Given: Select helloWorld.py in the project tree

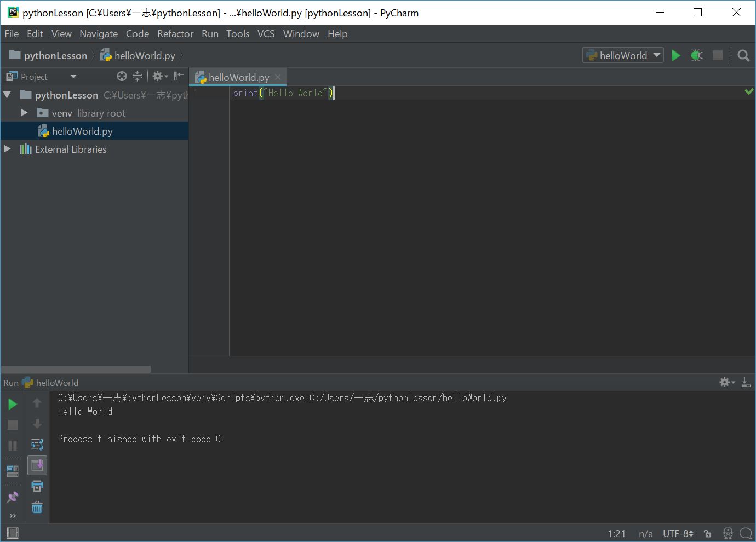Looking at the screenshot, I should pos(95,131).
